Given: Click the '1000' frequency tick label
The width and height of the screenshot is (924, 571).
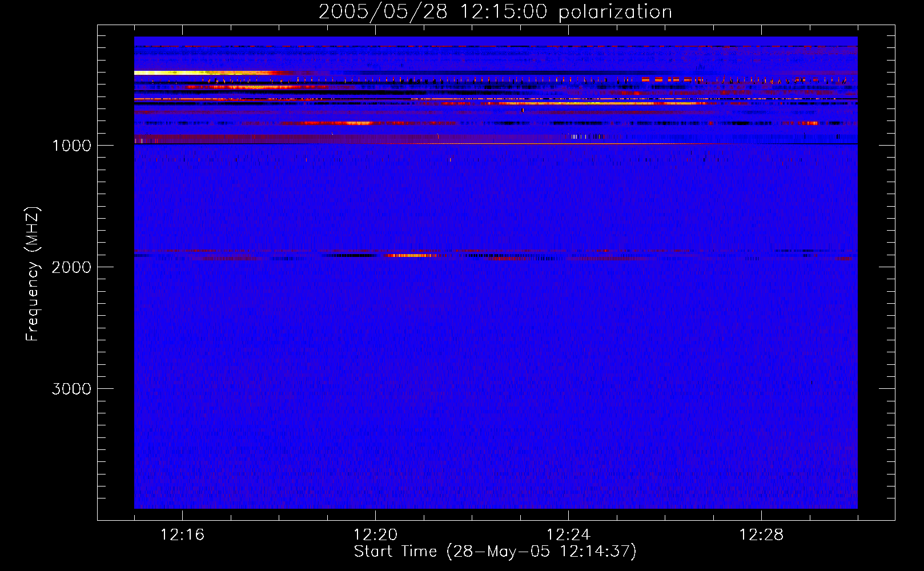Looking at the screenshot, I should [x=71, y=146].
